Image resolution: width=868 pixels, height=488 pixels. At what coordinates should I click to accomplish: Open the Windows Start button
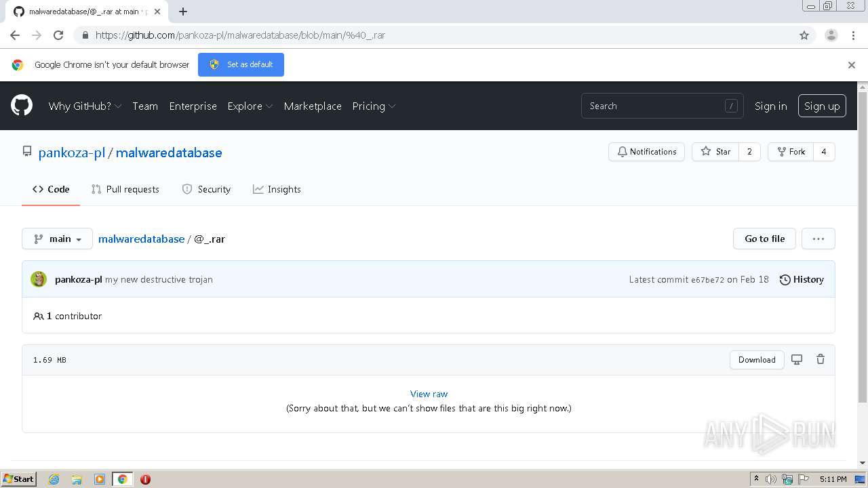pyautogui.click(x=19, y=479)
